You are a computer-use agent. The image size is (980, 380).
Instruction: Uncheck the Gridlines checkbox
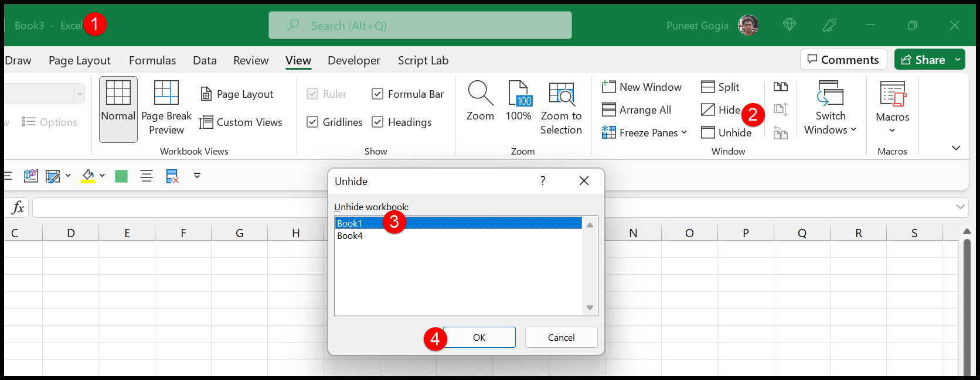click(x=313, y=122)
